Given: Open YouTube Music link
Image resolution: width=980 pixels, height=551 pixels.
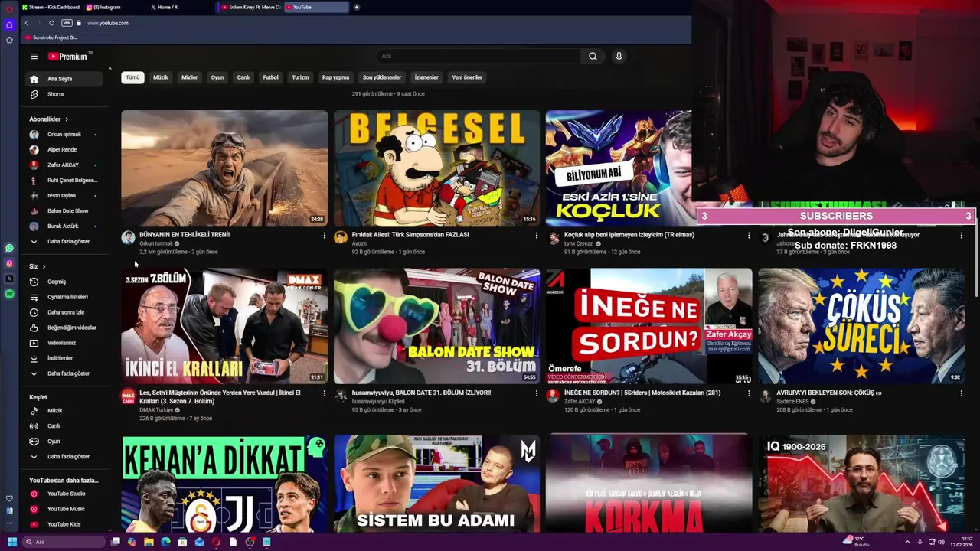Looking at the screenshot, I should pos(64,509).
